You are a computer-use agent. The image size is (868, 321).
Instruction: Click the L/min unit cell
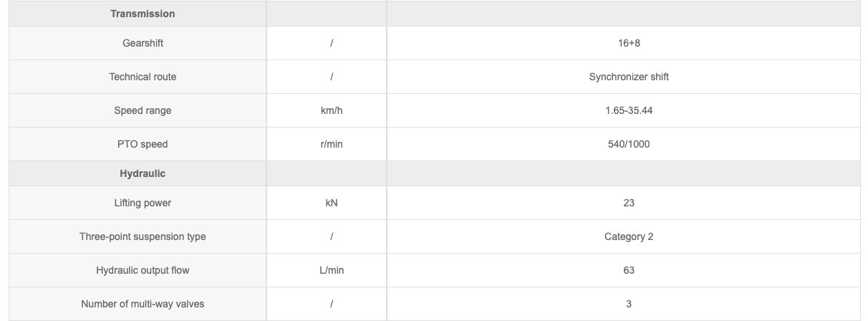[332, 270]
